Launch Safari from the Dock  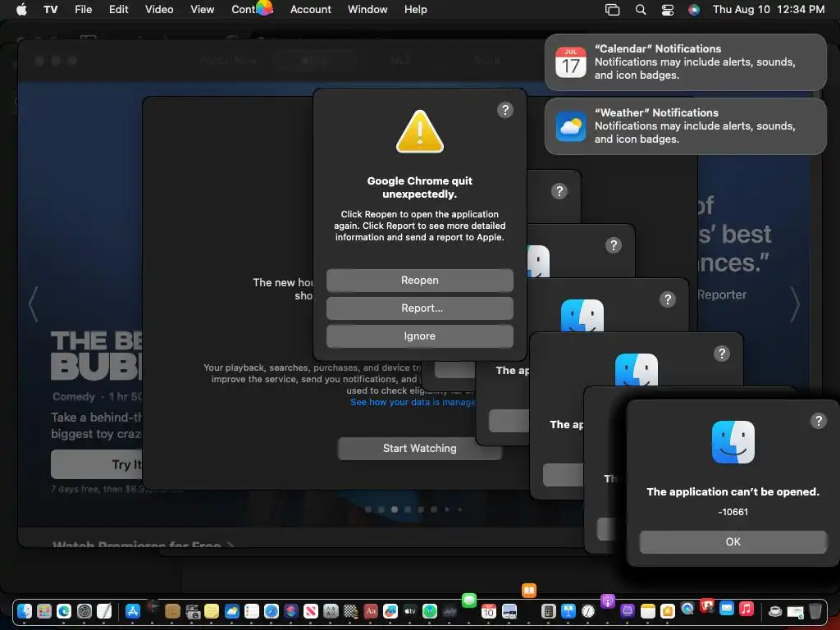point(271,611)
